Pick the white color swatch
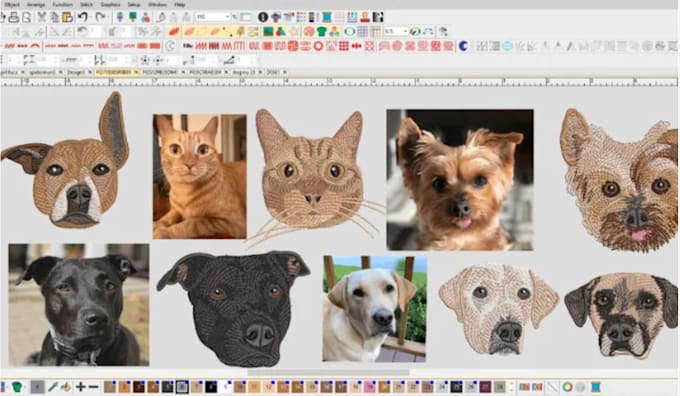 point(225,386)
